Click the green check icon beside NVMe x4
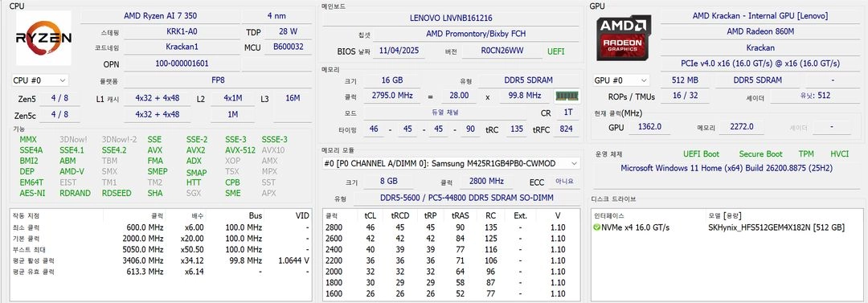The height and width of the screenshot is (303, 868). (x=596, y=227)
